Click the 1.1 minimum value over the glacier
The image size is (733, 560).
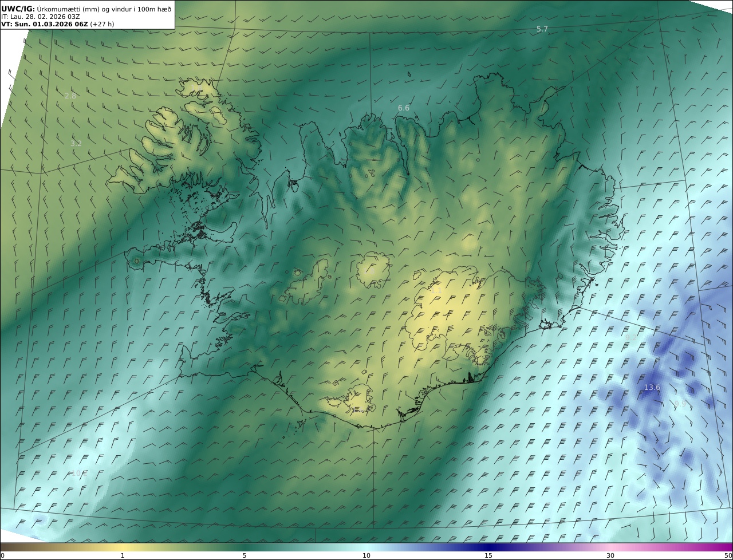click(x=436, y=290)
